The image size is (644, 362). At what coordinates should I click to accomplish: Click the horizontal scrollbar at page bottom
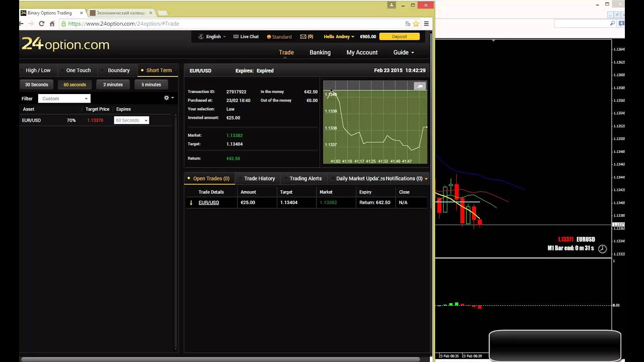click(220, 359)
